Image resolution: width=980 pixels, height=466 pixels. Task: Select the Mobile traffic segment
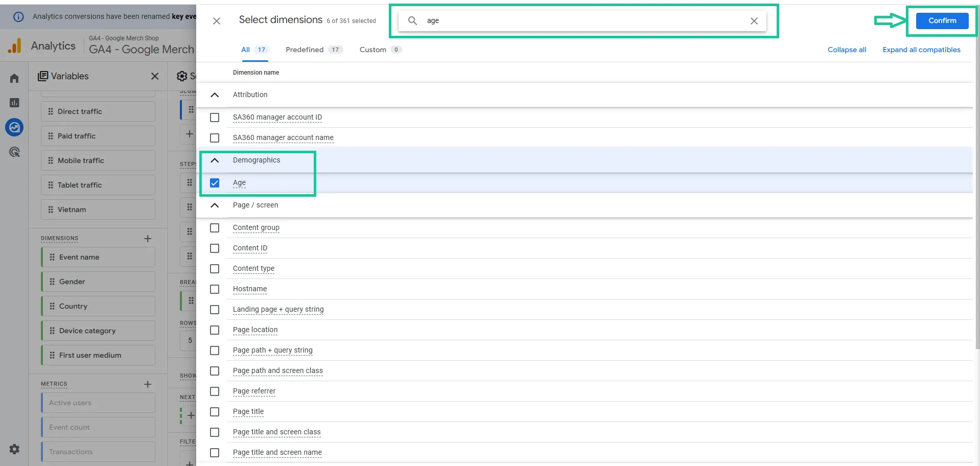pyautogui.click(x=98, y=160)
